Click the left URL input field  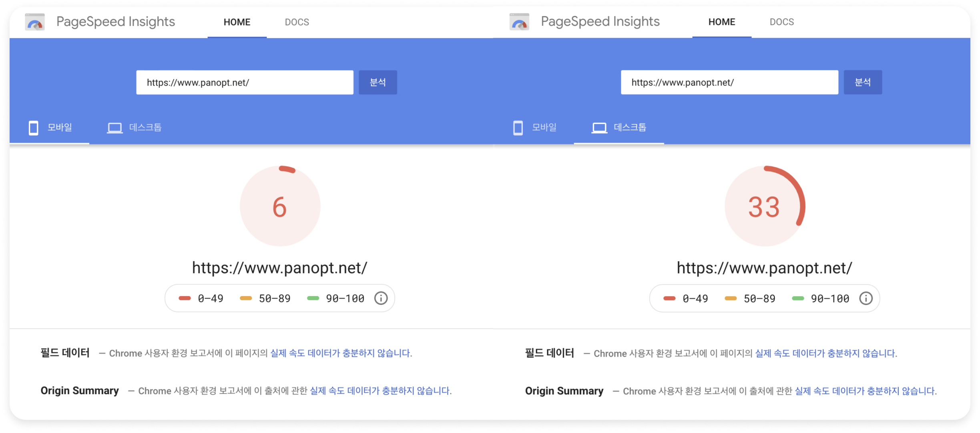(245, 82)
